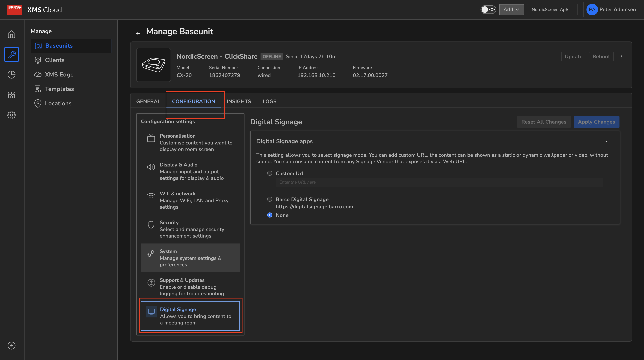Open the Home icon in the left rail
644x360 pixels.
coord(12,34)
